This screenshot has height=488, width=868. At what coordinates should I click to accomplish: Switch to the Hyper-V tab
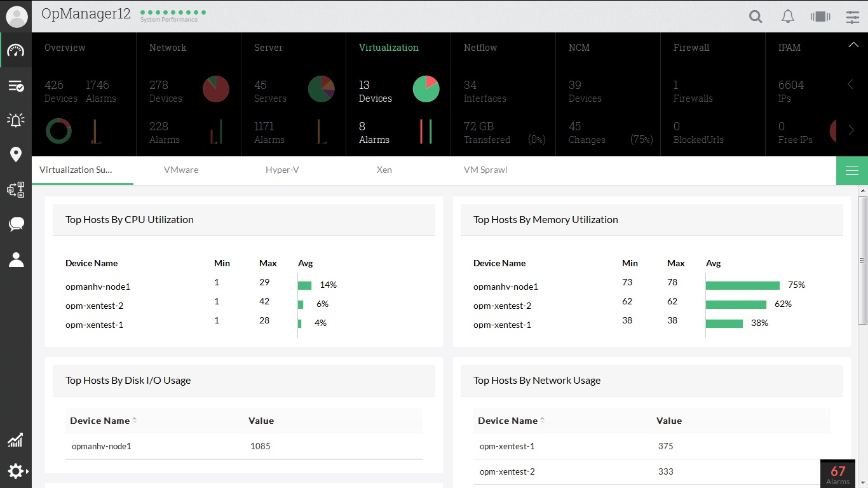[x=282, y=170]
